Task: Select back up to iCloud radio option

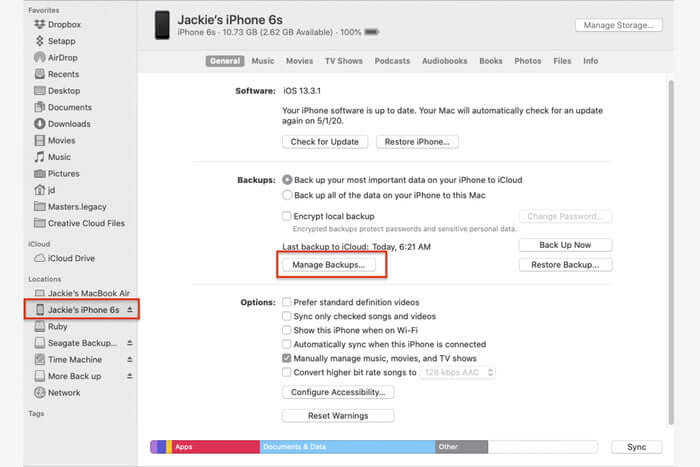Action: [x=287, y=180]
